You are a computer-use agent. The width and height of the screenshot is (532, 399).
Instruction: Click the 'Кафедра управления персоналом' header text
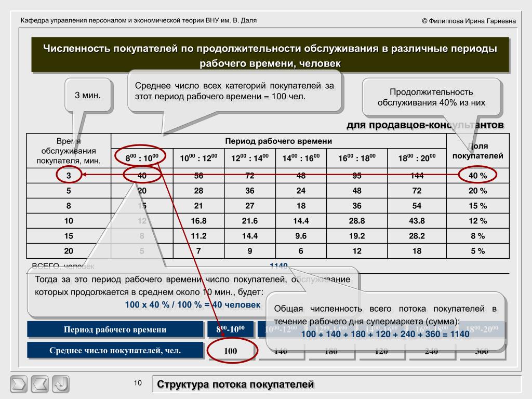(138, 20)
